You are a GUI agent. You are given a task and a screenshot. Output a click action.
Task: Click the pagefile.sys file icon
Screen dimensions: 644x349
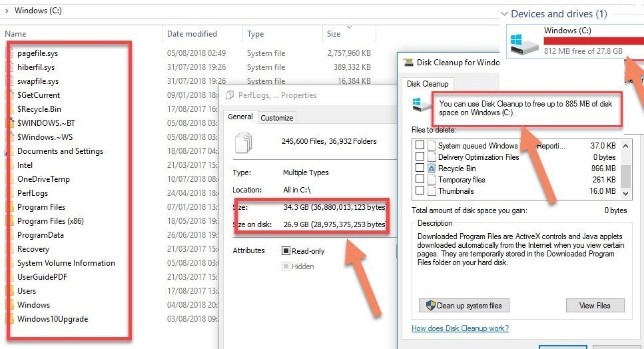click(x=10, y=53)
